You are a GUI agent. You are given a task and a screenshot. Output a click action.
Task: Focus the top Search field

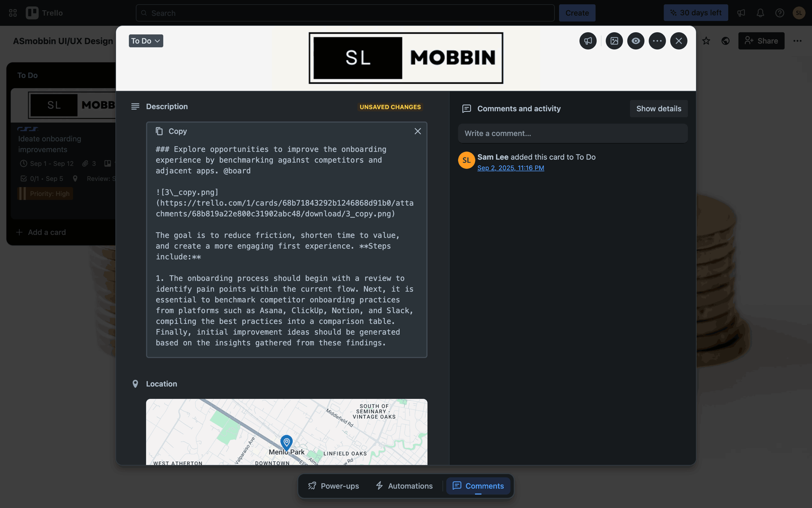[x=345, y=13]
